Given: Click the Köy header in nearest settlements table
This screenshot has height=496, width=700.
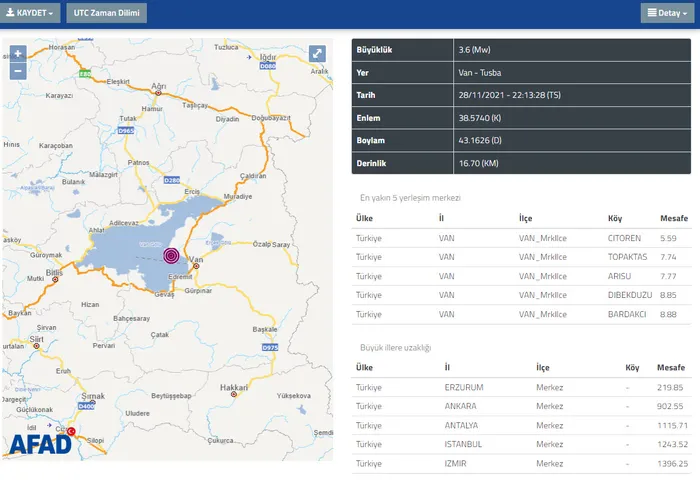Looking at the screenshot, I should 615,217.
